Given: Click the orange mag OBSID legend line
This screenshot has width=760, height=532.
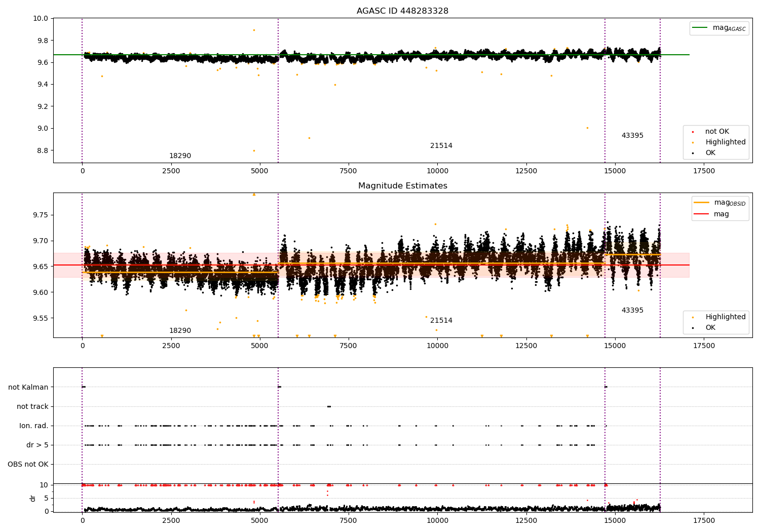Looking at the screenshot, I should [x=701, y=203].
